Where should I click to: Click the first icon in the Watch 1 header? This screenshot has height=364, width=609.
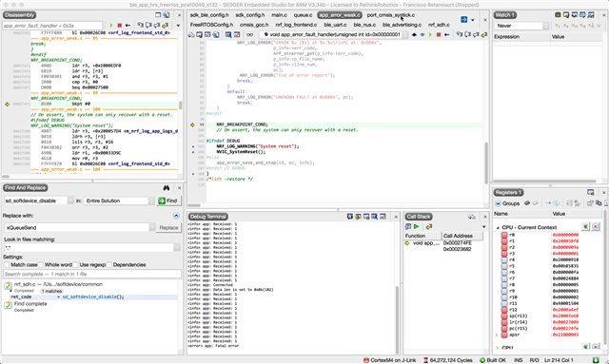558,15
